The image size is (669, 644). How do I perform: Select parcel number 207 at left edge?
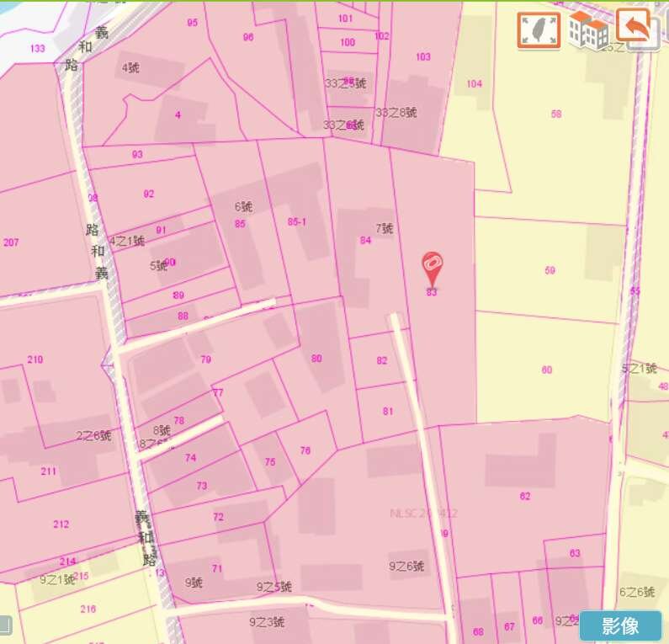coord(11,242)
